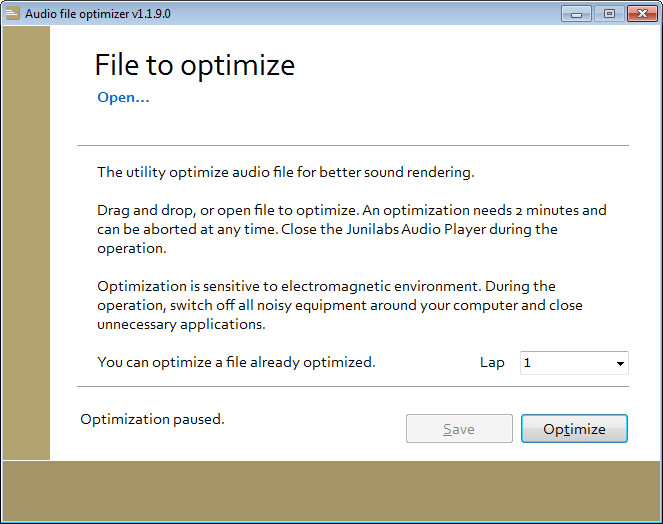
Task: Click the Open... link
Action: click(x=123, y=98)
